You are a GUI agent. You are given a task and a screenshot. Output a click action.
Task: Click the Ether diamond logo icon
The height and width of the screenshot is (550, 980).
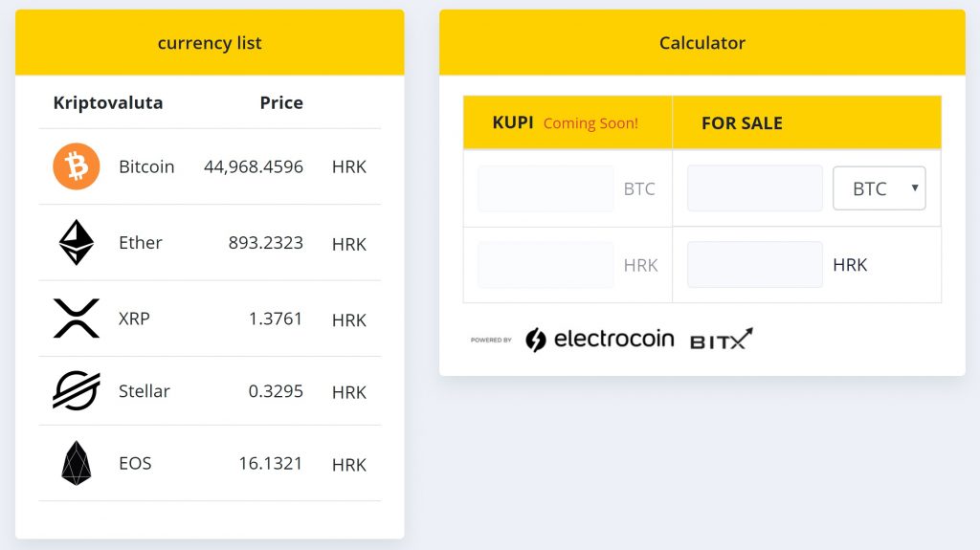pyautogui.click(x=77, y=243)
